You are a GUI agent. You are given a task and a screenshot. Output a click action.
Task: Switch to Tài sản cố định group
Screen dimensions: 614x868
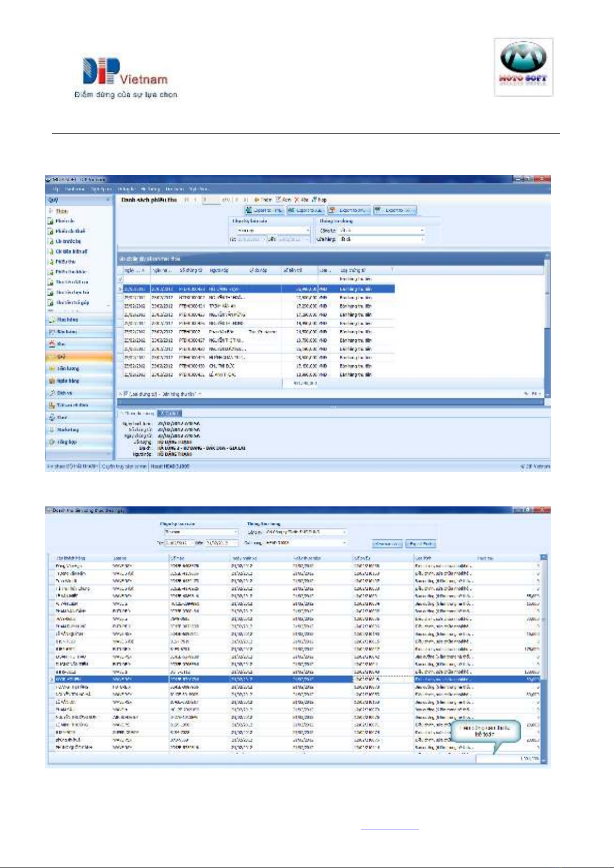(x=79, y=405)
